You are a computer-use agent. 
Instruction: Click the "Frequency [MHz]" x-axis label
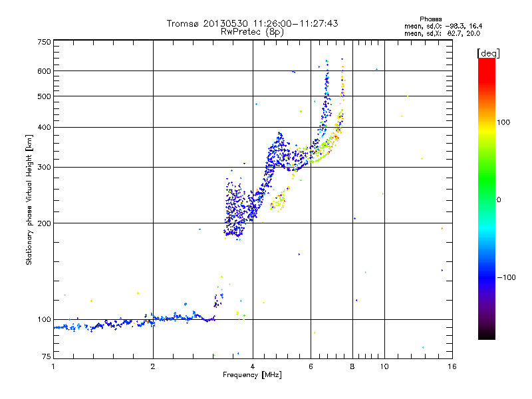click(x=252, y=375)
